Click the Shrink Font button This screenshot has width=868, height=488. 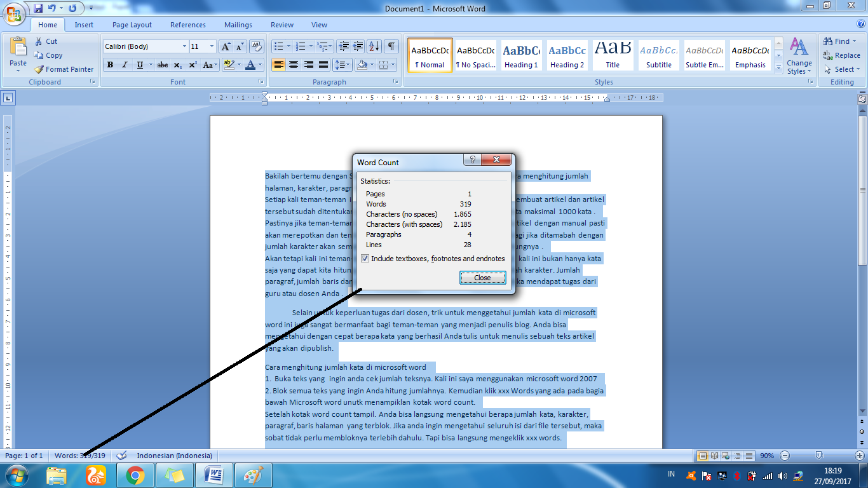[x=240, y=46]
